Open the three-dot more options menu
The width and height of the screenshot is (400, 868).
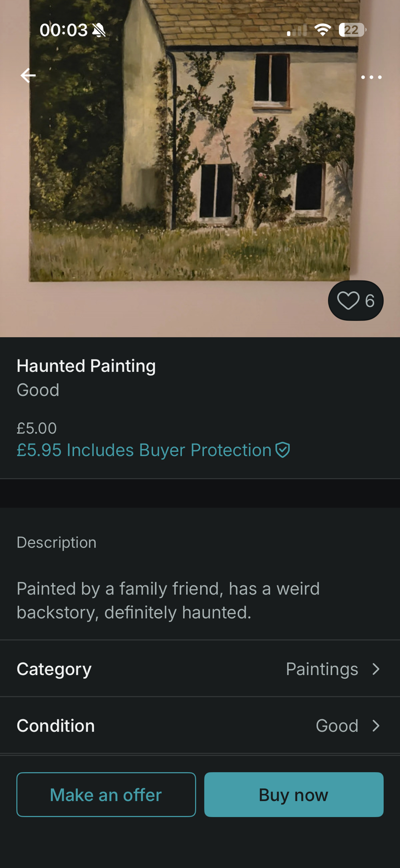[371, 77]
